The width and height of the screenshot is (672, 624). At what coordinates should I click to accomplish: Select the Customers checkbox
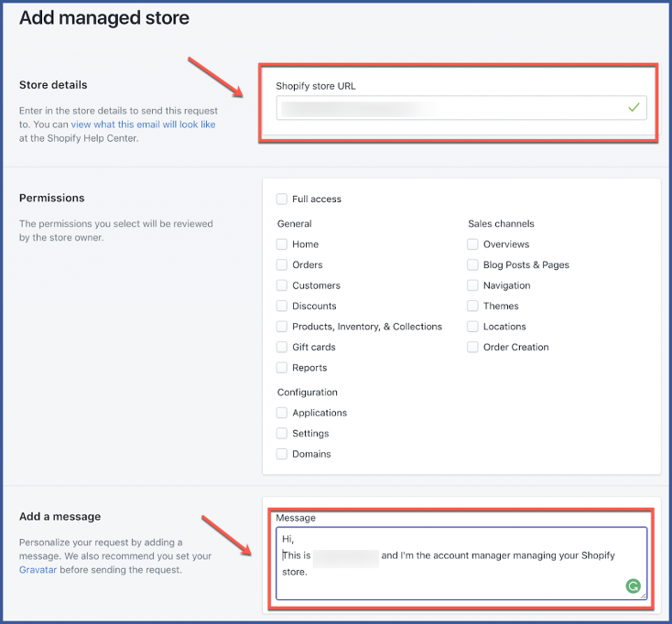tap(282, 285)
